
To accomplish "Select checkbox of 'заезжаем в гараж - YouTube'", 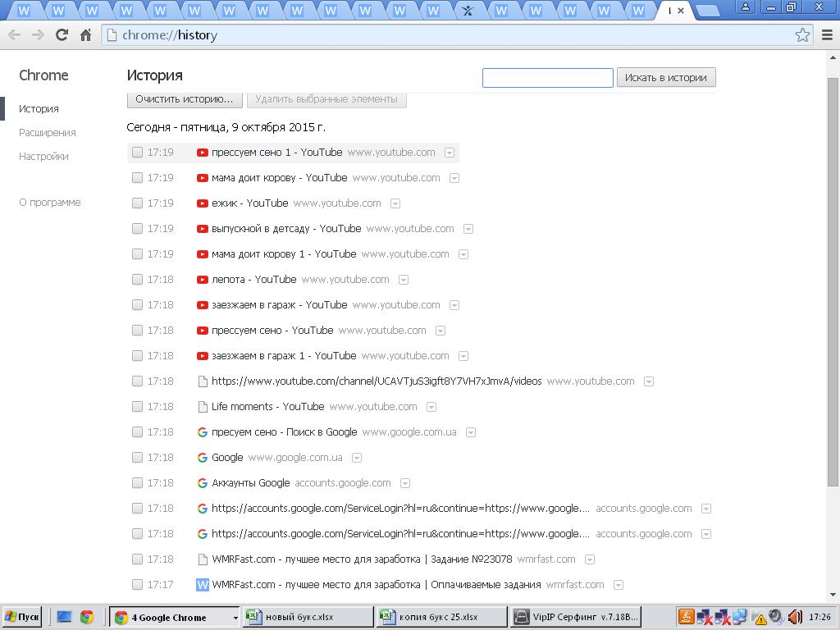I will [x=137, y=305].
